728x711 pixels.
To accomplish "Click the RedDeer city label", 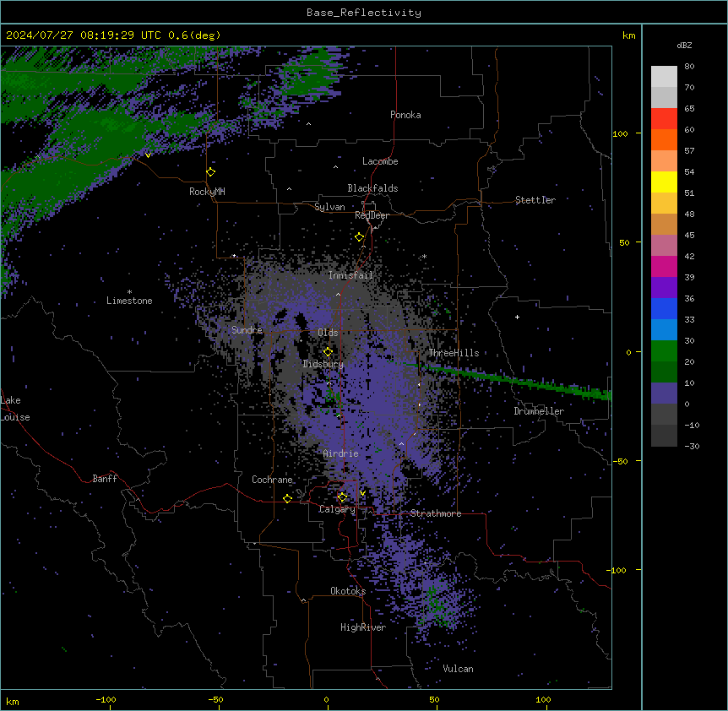I will 372,215.
